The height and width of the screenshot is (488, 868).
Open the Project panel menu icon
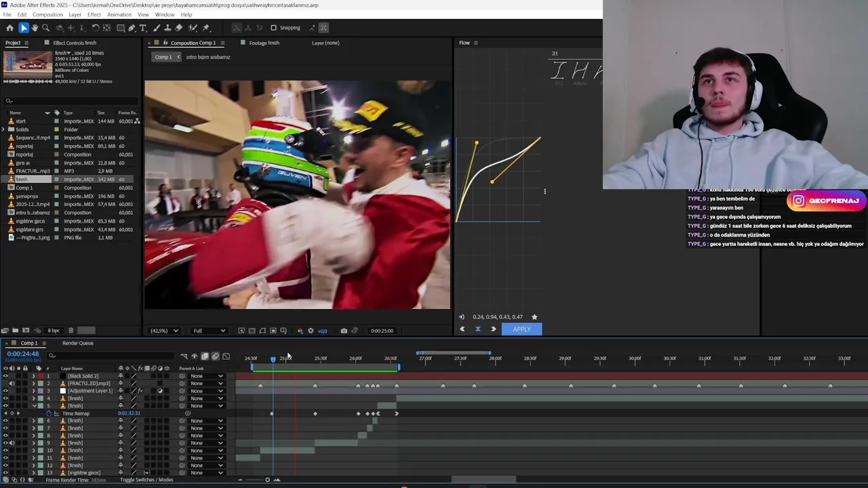[x=26, y=43]
